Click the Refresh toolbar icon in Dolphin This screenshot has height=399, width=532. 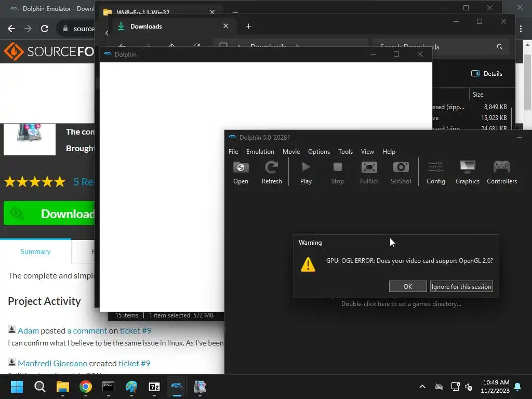coord(272,172)
